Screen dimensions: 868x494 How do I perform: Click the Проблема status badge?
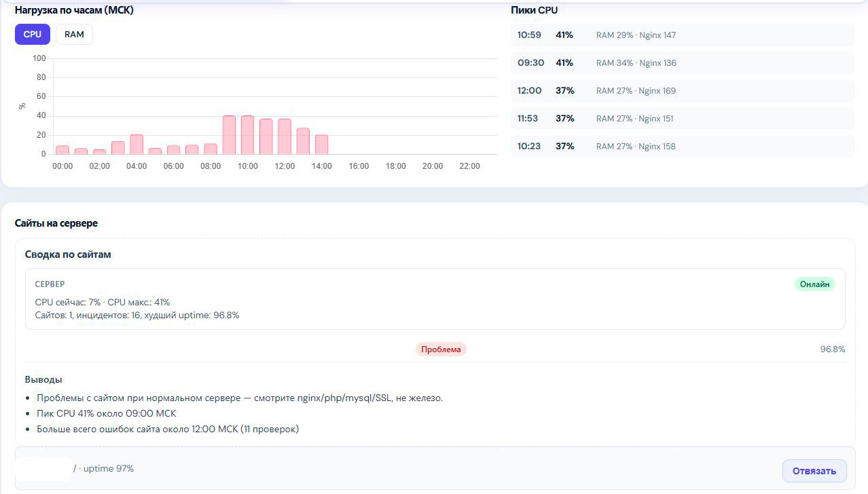point(441,349)
